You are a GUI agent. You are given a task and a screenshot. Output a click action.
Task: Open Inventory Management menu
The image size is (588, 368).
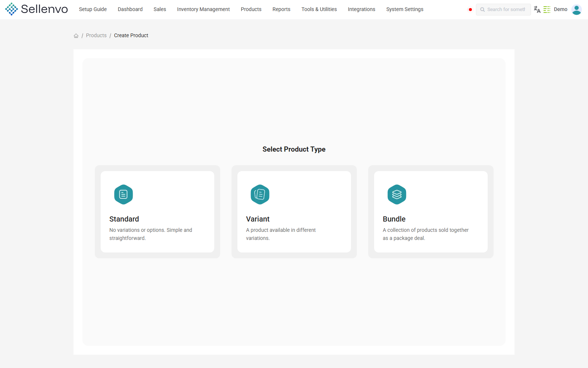[x=203, y=9]
